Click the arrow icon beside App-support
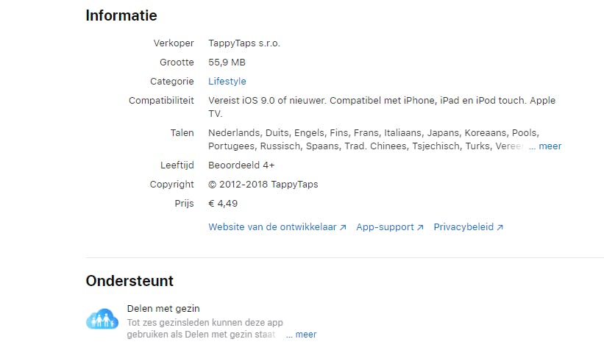This screenshot has width=604, height=364. [420, 228]
